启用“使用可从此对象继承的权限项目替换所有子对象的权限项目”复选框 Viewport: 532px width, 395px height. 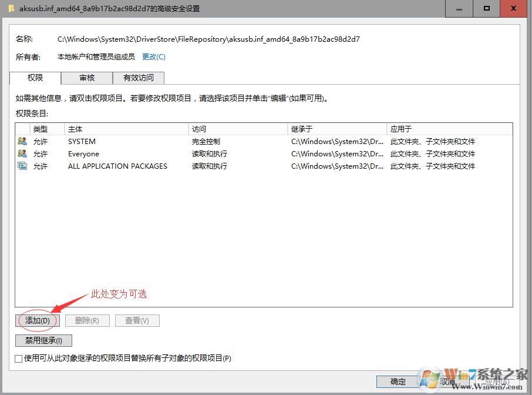point(18,358)
